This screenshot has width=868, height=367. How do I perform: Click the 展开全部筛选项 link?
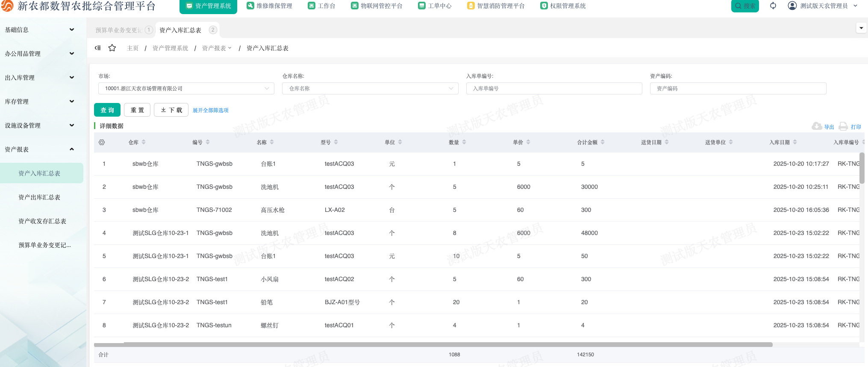coord(210,110)
